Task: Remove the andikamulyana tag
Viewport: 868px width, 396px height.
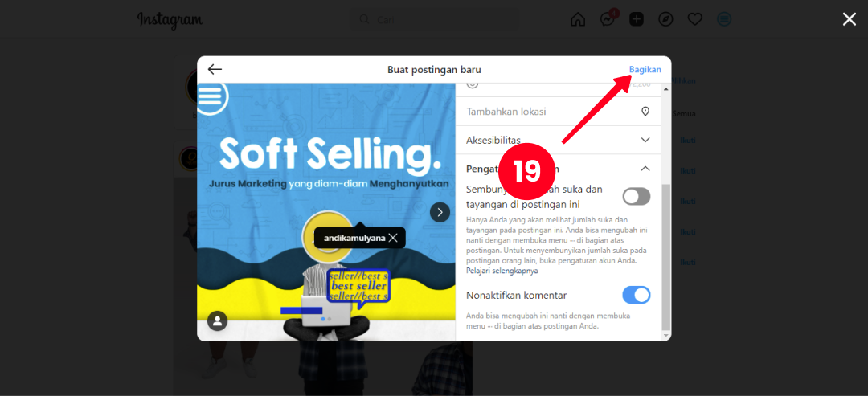Action: click(x=393, y=238)
